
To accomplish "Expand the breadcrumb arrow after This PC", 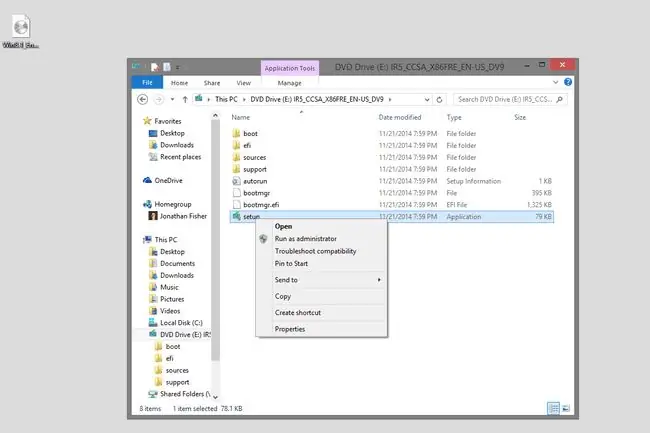I will pyautogui.click(x=244, y=99).
